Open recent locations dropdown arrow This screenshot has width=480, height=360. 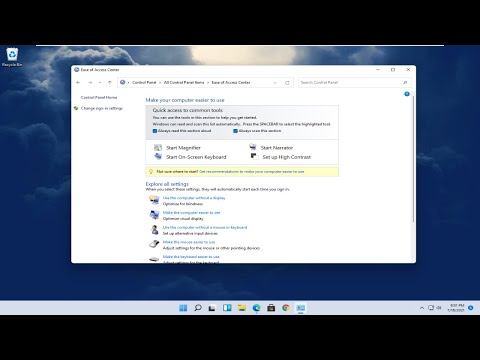(100, 82)
